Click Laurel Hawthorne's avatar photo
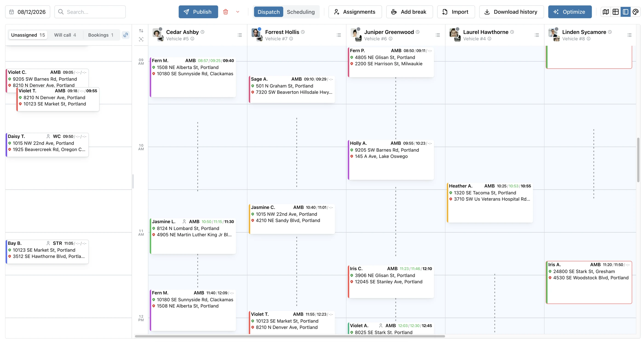Image resolution: width=644 pixels, height=342 pixels. [454, 33]
